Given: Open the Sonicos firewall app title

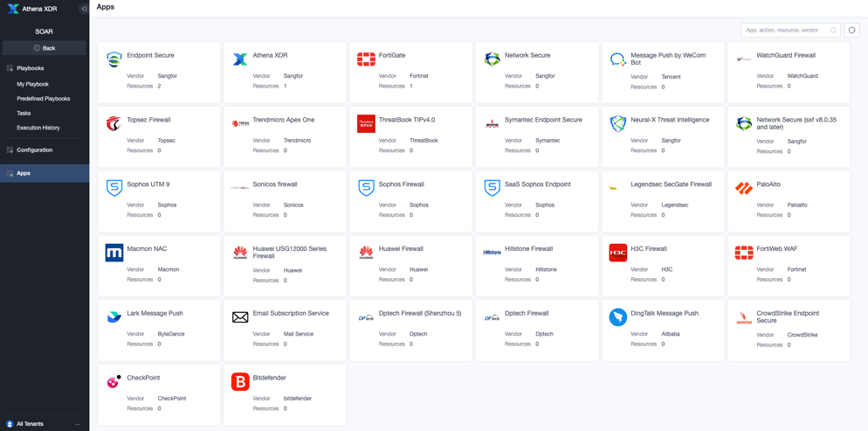Looking at the screenshot, I should [x=275, y=184].
